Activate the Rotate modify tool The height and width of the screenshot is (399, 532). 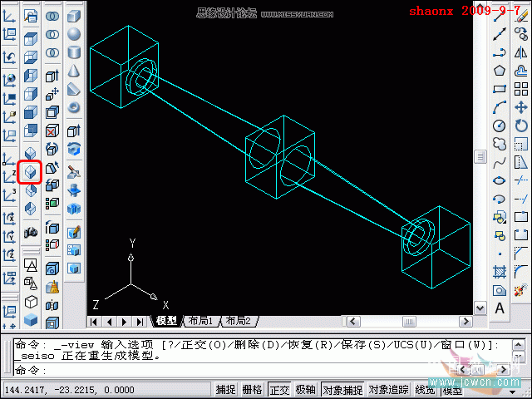(x=521, y=126)
